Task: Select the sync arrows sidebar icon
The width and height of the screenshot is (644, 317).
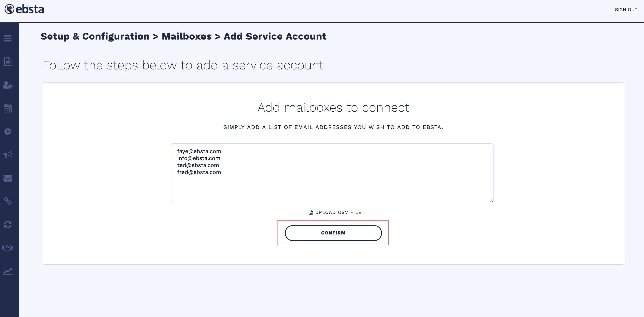Action: pyautogui.click(x=8, y=224)
